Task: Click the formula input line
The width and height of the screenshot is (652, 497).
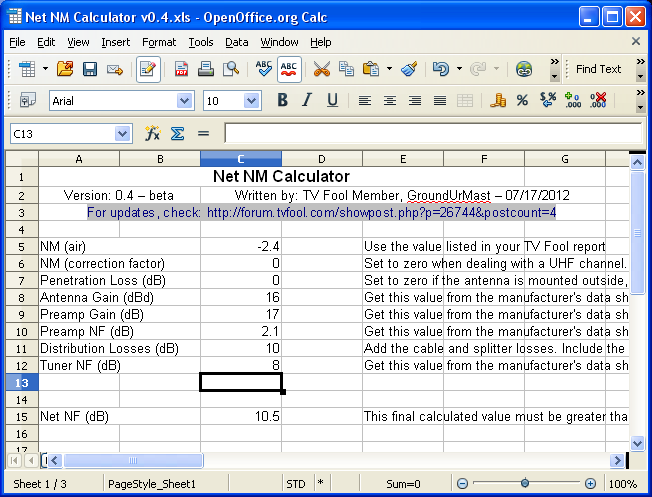Action: 430,133
